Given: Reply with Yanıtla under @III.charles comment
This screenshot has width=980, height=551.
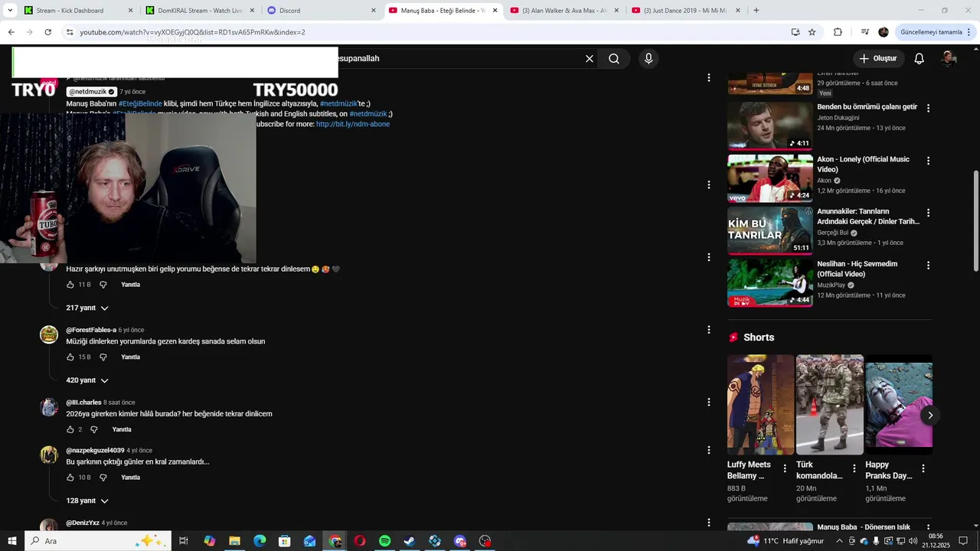Looking at the screenshot, I should 122,430.
